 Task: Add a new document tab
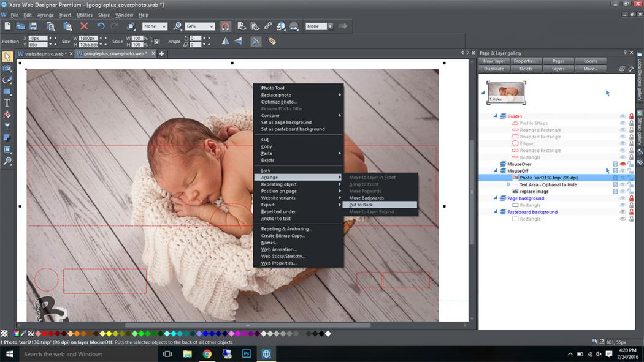pos(162,54)
